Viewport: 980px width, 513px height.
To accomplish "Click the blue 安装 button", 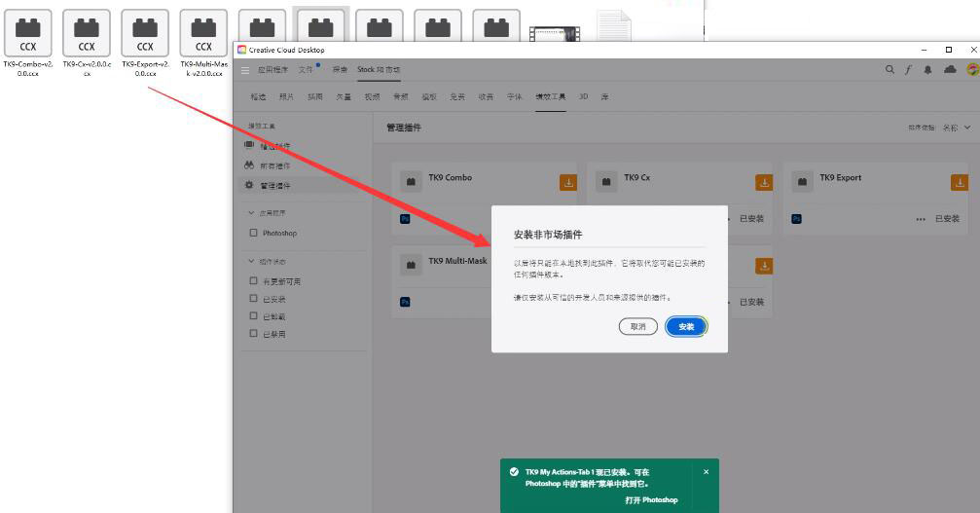I will click(686, 327).
